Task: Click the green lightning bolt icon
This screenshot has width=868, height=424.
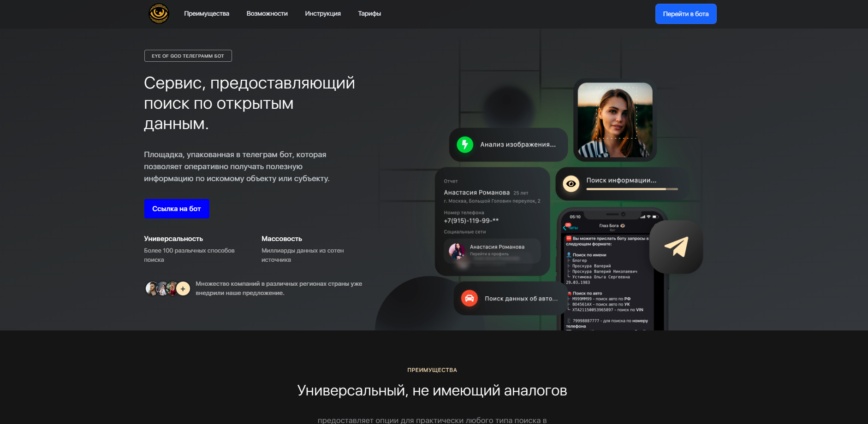Action: (465, 145)
